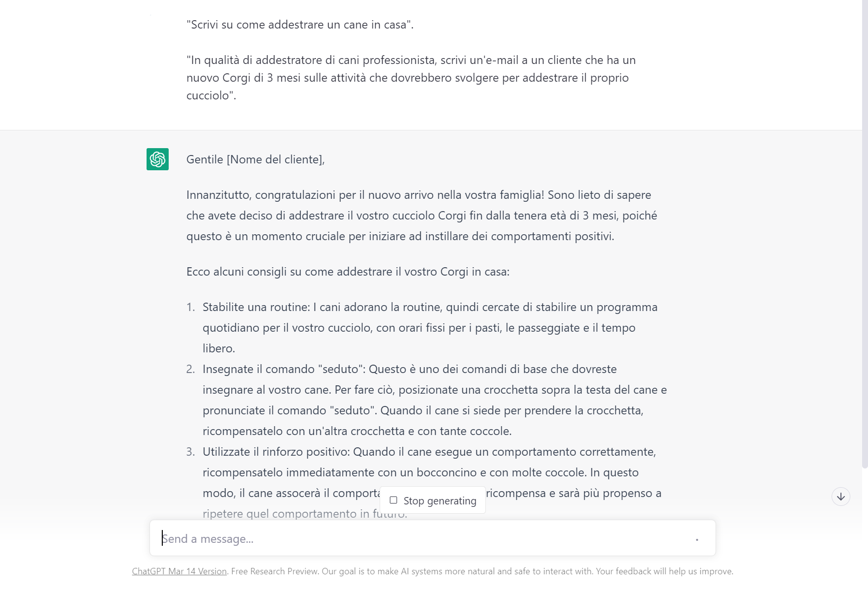Viewport: 868px width, 593px height.
Task: Click the square stop icon
Action: pyautogui.click(x=393, y=500)
